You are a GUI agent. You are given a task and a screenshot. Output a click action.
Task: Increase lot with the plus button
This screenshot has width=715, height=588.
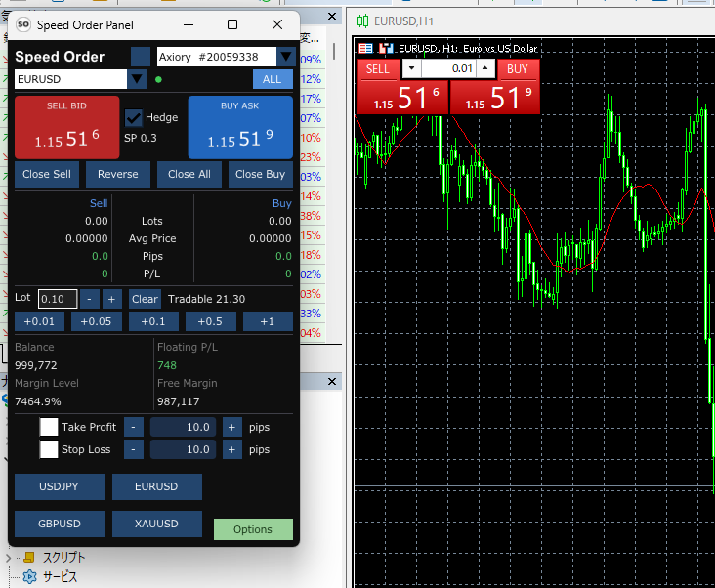pyautogui.click(x=111, y=299)
